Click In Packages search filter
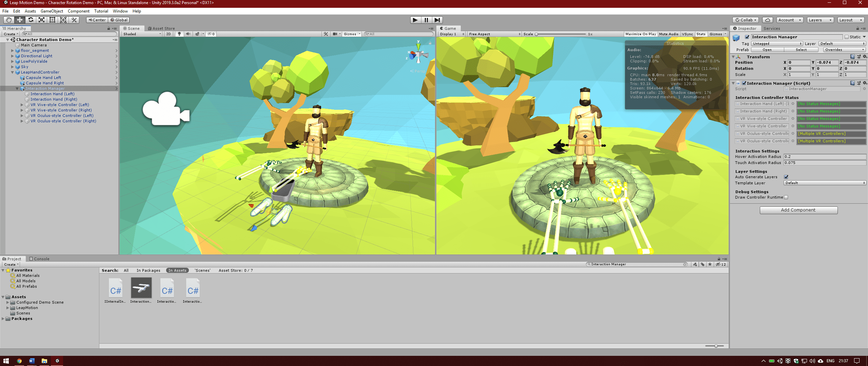The image size is (868, 366). click(x=149, y=270)
